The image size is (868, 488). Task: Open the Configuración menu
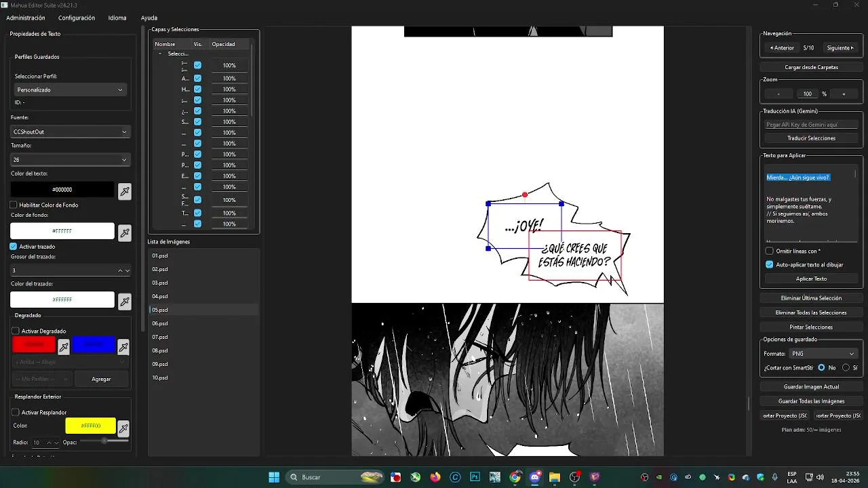[77, 18]
